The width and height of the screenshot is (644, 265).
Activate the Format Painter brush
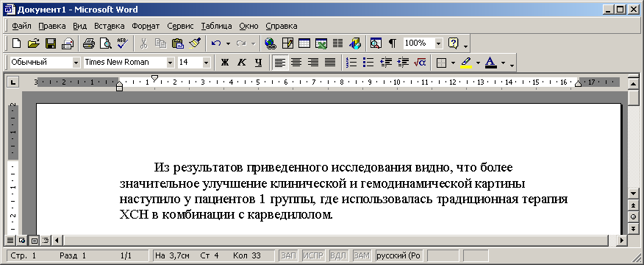[x=194, y=43]
